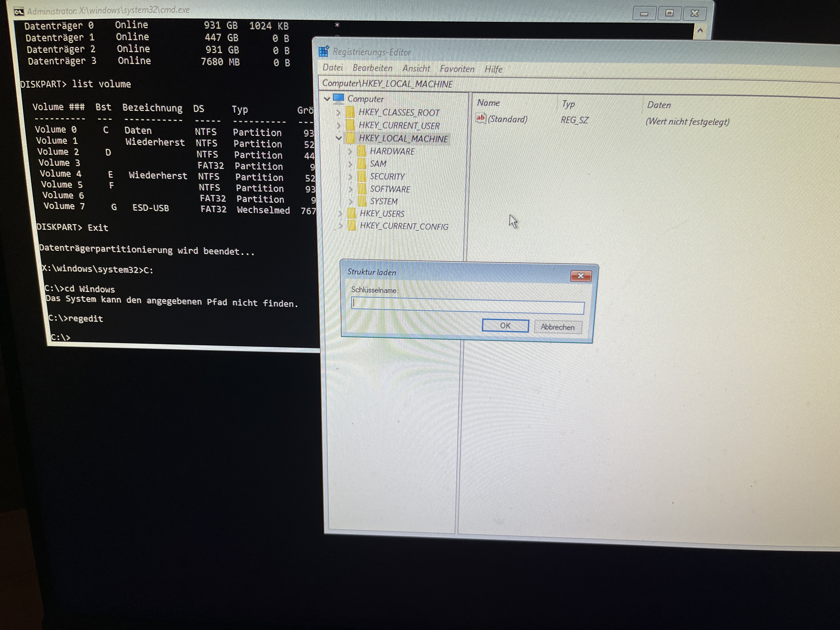
Task: Click the SOFTWARE key folder icon
Action: pyautogui.click(x=363, y=189)
